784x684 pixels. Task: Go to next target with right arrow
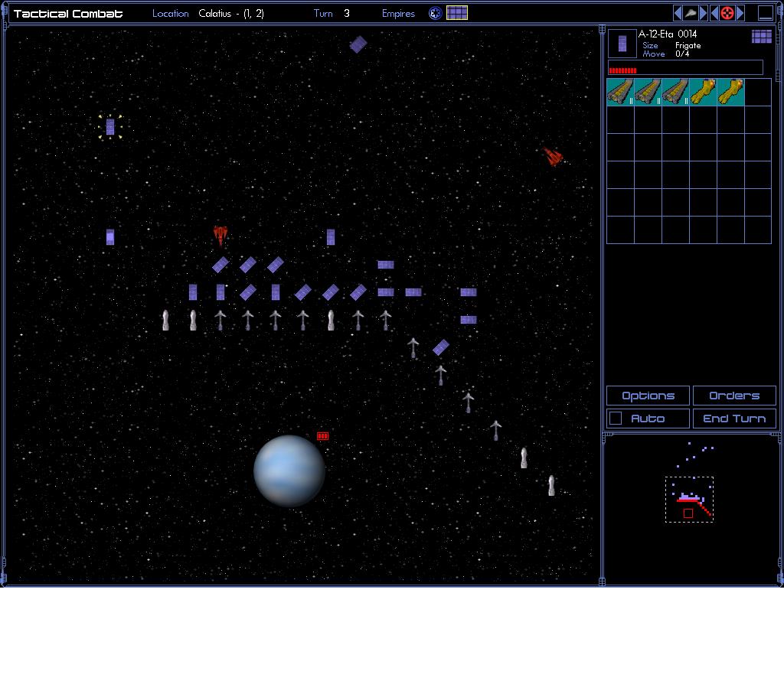coord(740,13)
